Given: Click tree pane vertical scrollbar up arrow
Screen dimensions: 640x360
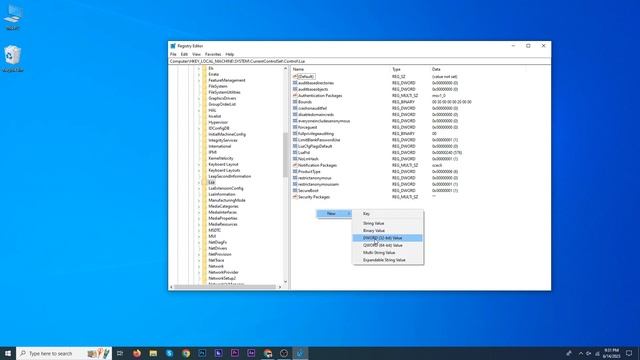Looking at the screenshot, I should [x=285, y=69].
